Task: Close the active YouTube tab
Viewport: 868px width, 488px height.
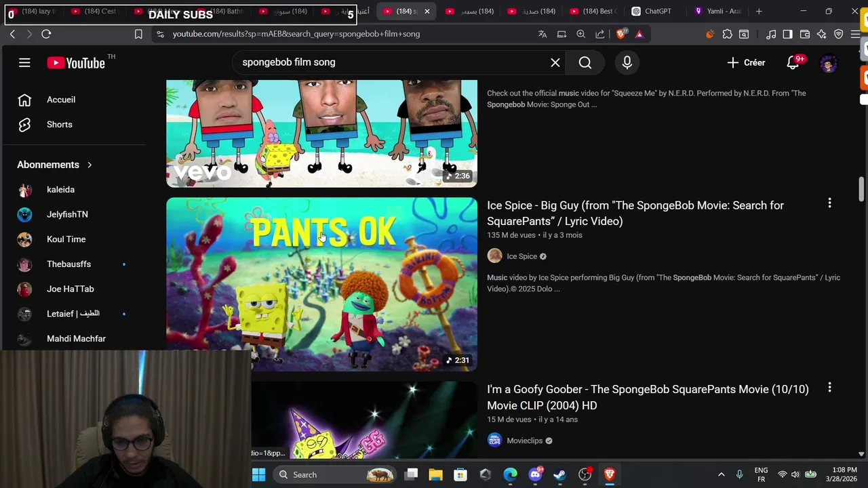Action: pyautogui.click(x=427, y=12)
